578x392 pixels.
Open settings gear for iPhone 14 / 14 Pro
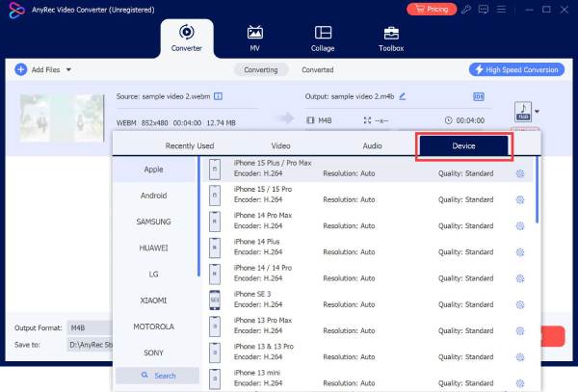(520, 278)
